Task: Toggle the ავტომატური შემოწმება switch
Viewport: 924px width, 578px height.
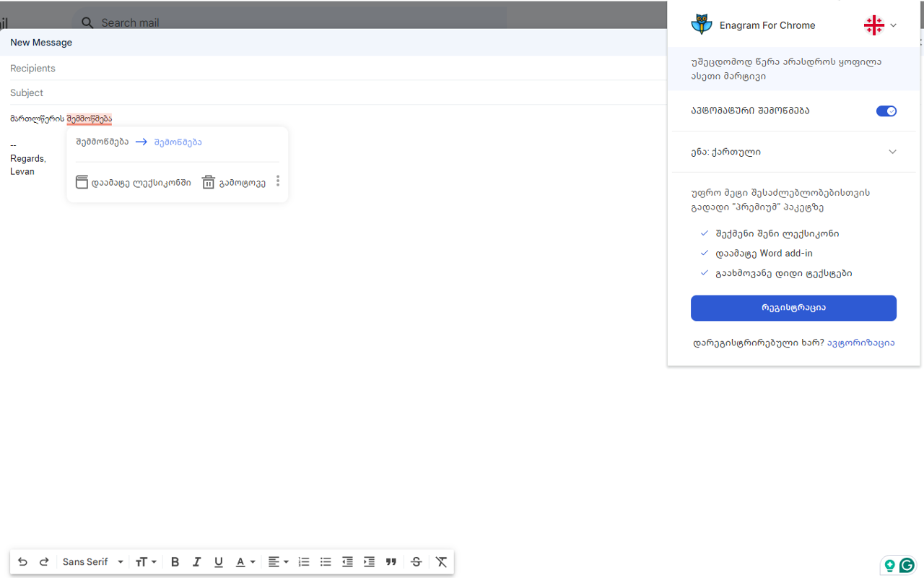Action: (886, 111)
